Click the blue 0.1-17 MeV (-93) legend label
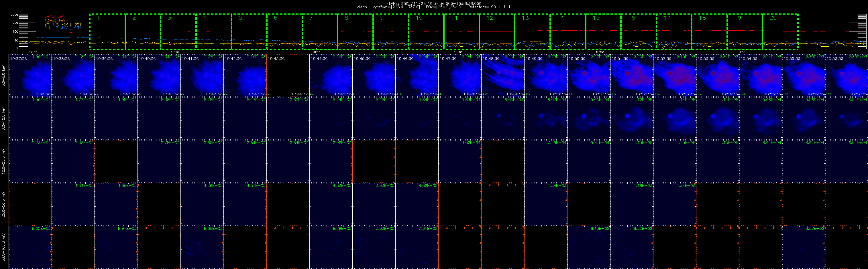 [62, 27]
